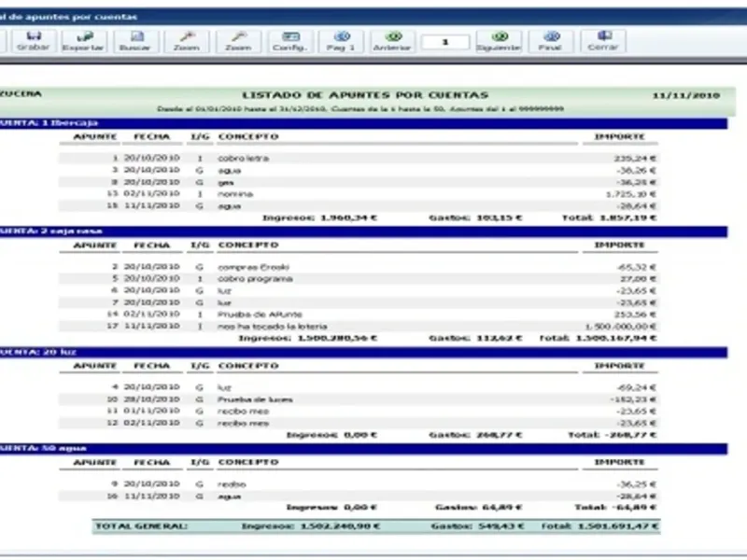Click the CUENTA: 20 luz header bar
747x560 pixels.
(x=363, y=353)
